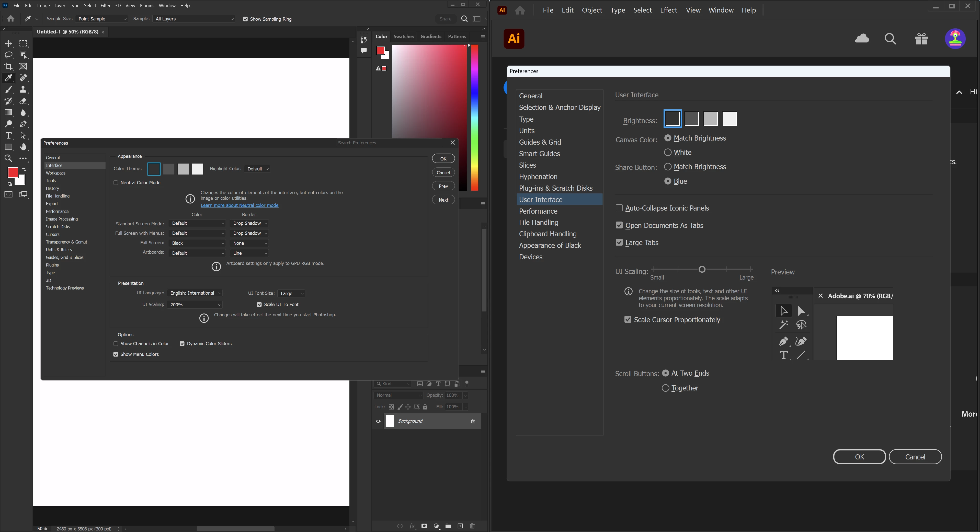Image resolution: width=980 pixels, height=532 pixels.
Task: Click the Illustrator cloud documents icon
Action: click(x=862, y=39)
